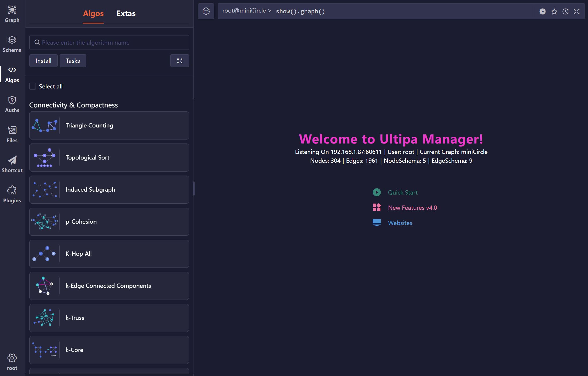
Task: Click the Induced Subgraph thumbnail icon
Action: [x=45, y=189]
